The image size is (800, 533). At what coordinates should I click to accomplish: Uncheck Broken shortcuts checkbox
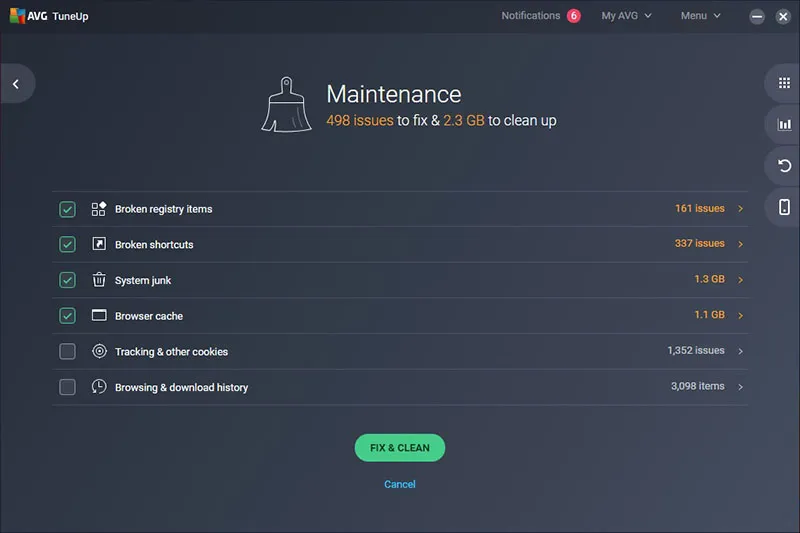coord(67,244)
